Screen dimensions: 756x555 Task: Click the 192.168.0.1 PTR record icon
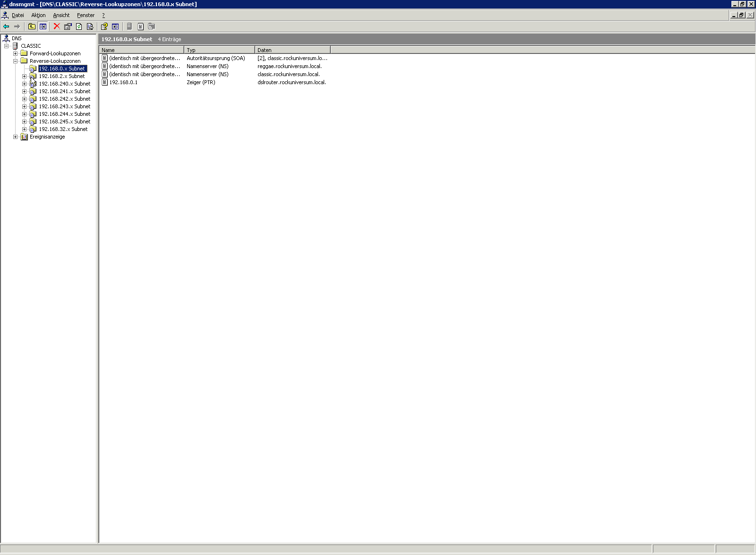point(105,82)
